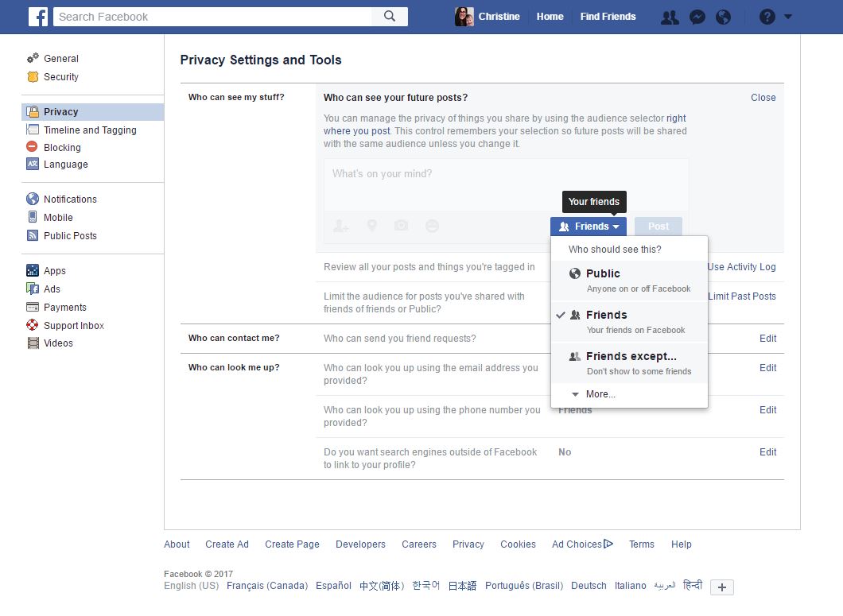This screenshot has width=843, height=616.
Task: Open the account menu arrow in the header
Action: [x=788, y=17]
